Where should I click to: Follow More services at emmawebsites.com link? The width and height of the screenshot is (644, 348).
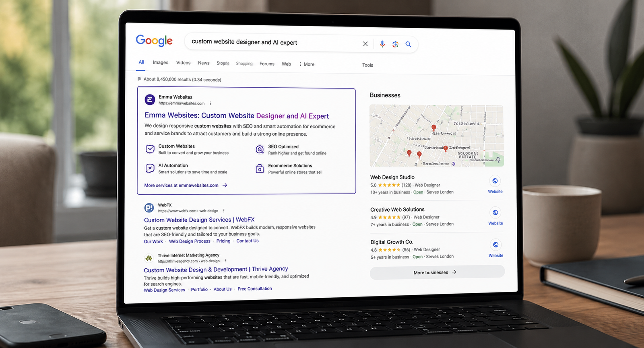pos(186,185)
